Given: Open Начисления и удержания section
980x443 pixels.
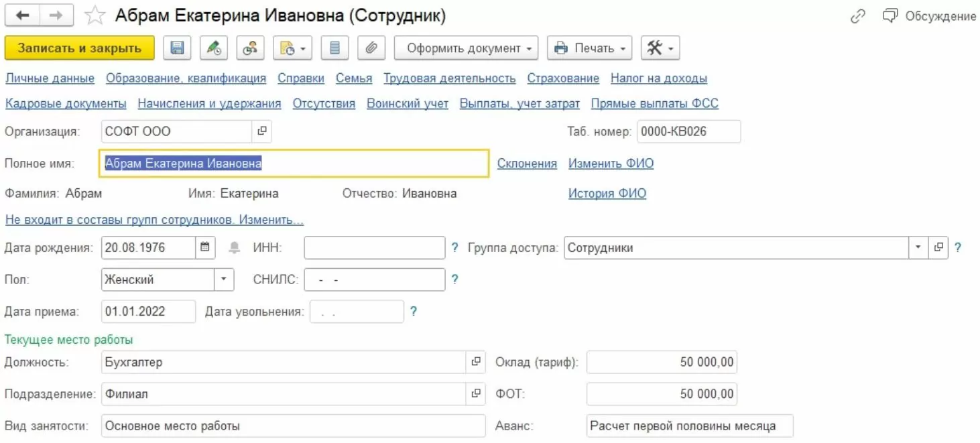Looking at the screenshot, I should tap(209, 104).
